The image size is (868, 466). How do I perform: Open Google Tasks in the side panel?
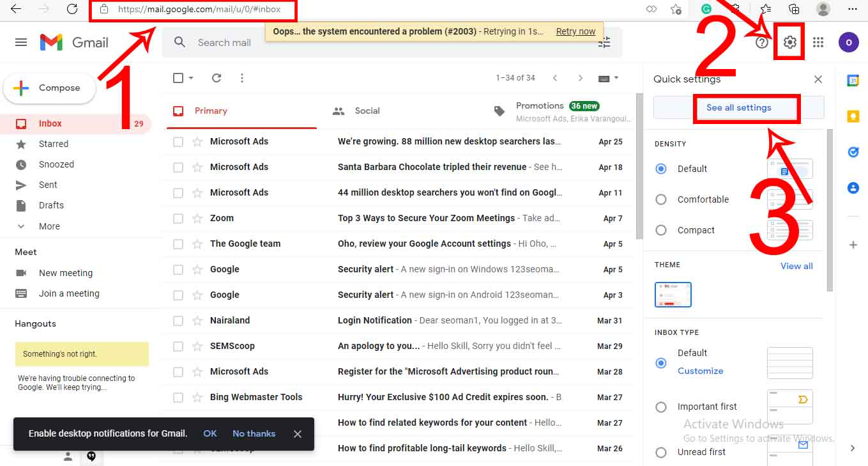[x=853, y=152]
